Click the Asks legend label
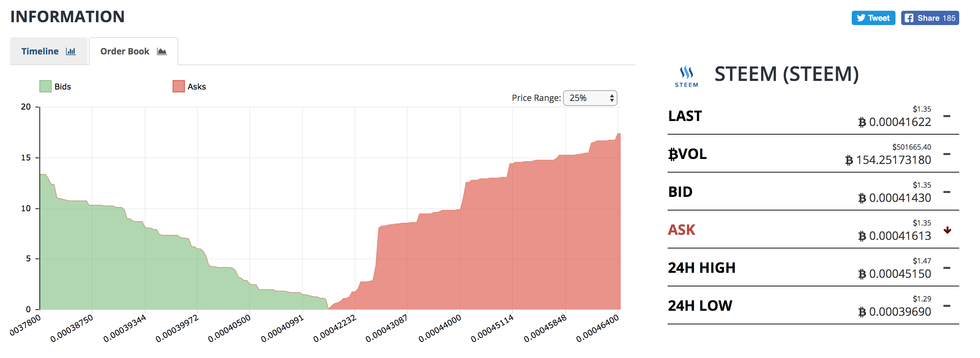This screenshot has width=980, height=358. (197, 87)
